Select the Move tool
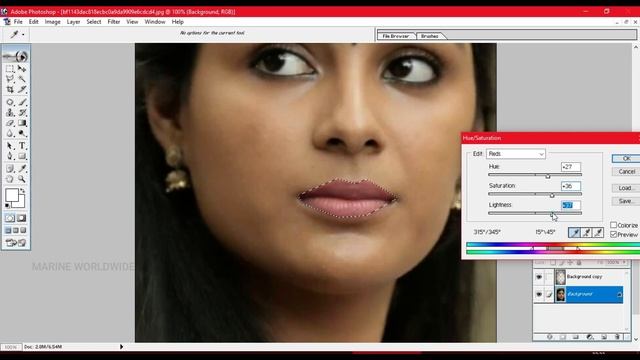 [x=22, y=69]
